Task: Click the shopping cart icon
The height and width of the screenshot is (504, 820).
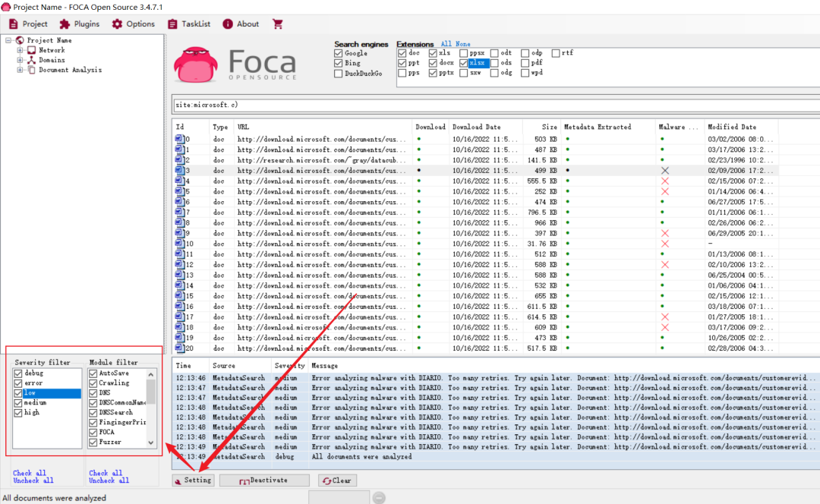Action: tap(278, 24)
